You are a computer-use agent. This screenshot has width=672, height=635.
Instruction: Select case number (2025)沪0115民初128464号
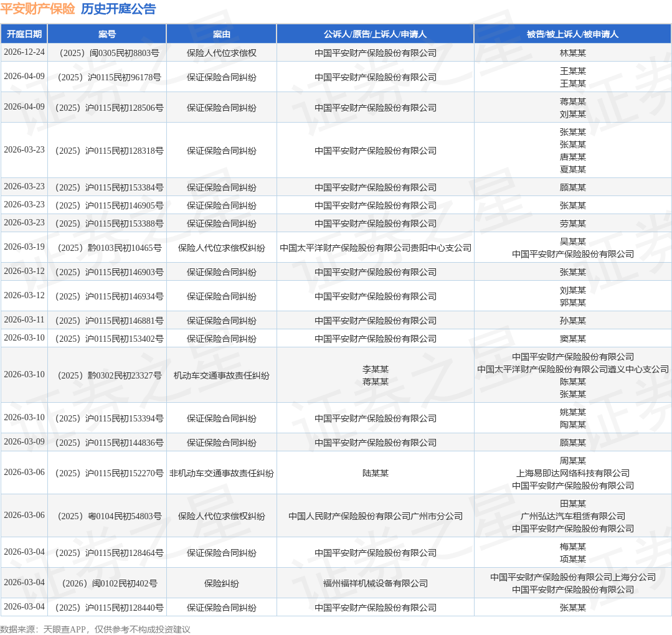(x=107, y=553)
